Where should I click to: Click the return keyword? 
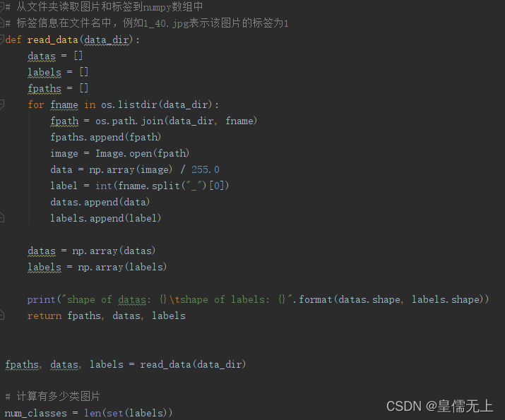coord(44,316)
